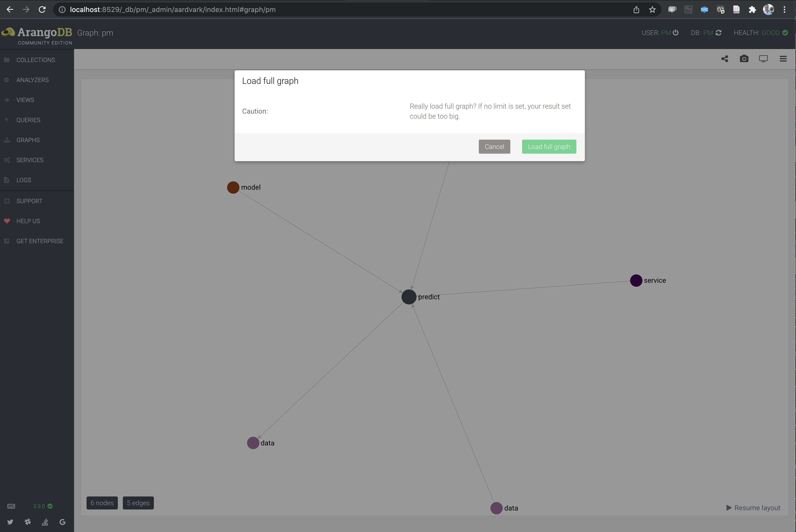Select the predict node
The width and height of the screenshot is (796, 532).
[409, 297]
